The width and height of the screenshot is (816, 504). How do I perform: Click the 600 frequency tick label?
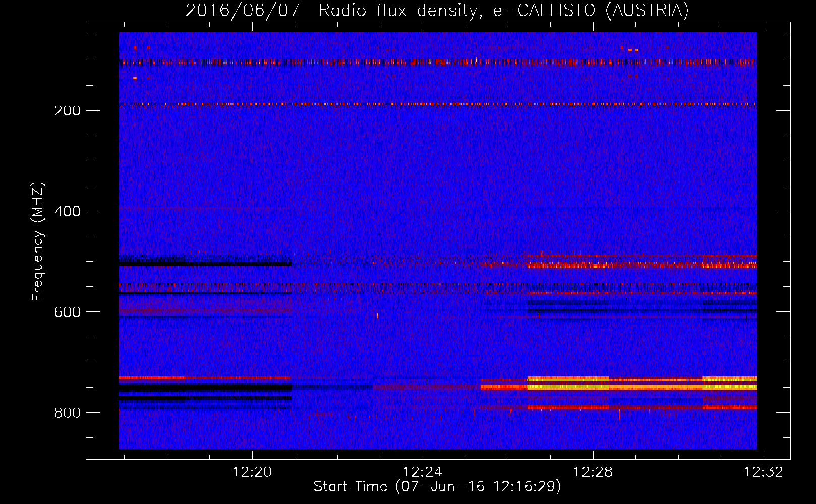[x=68, y=312]
